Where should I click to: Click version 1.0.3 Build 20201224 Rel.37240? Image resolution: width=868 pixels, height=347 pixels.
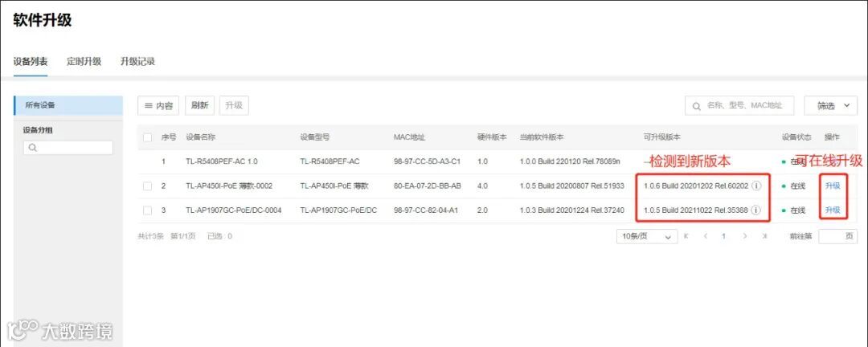(x=572, y=210)
